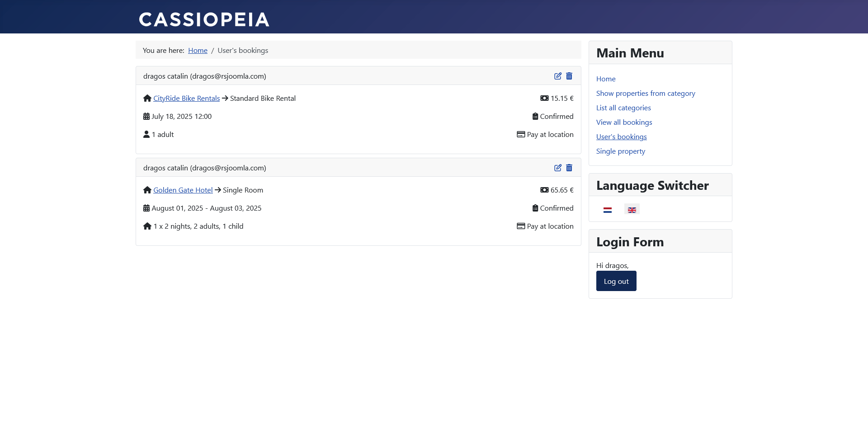Click the CASSIOPEIA site logo
This screenshot has height=428, width=868.
click(204, 19)
